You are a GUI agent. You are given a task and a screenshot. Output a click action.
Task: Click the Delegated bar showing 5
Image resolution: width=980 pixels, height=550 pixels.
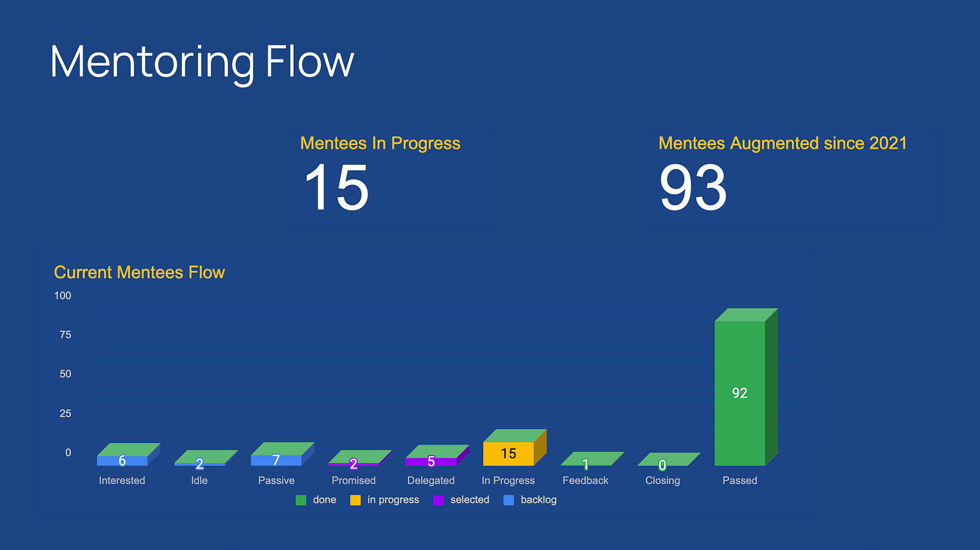(x=437, y=455)
